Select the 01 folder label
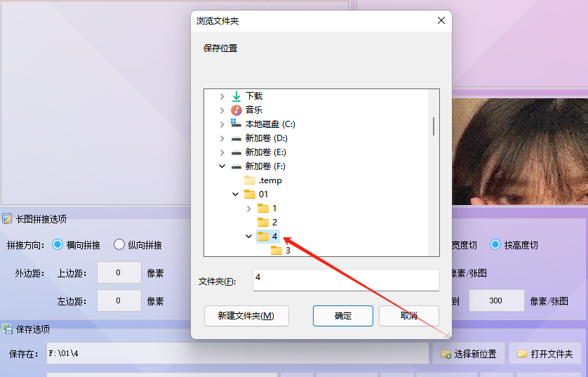Screen dimensions: 588x377 point(263,194)
